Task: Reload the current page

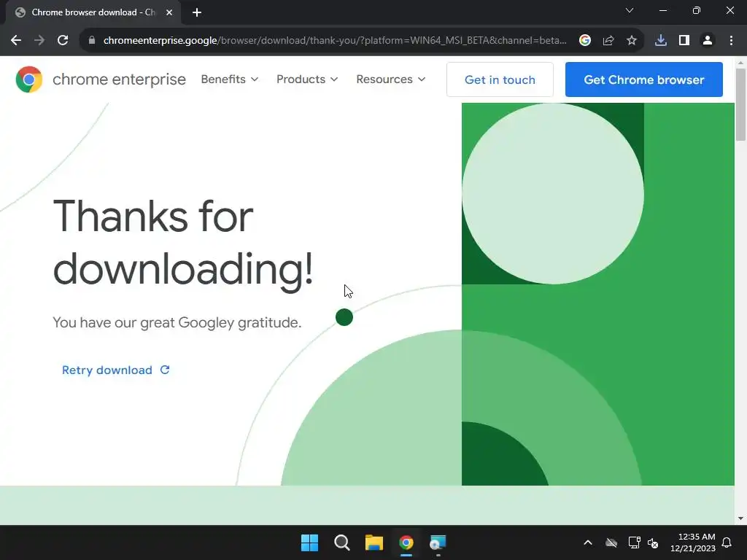Action: click(63, 41)
